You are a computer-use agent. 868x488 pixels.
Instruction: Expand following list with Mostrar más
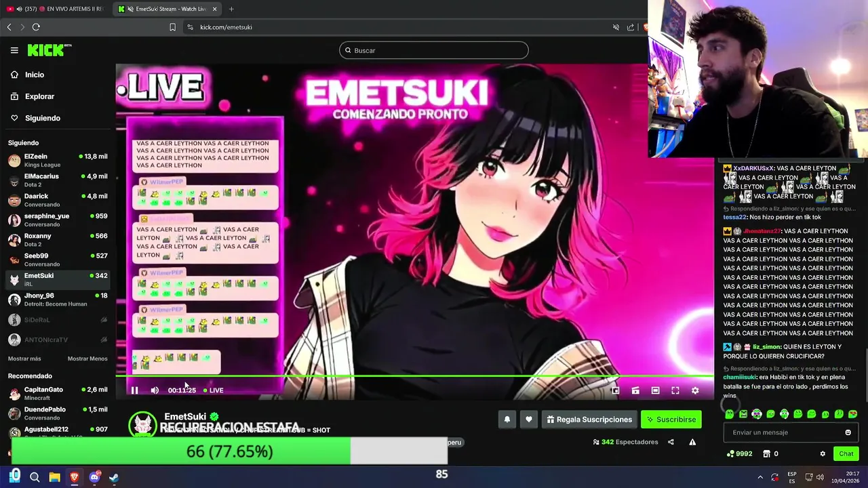(24, 359)
